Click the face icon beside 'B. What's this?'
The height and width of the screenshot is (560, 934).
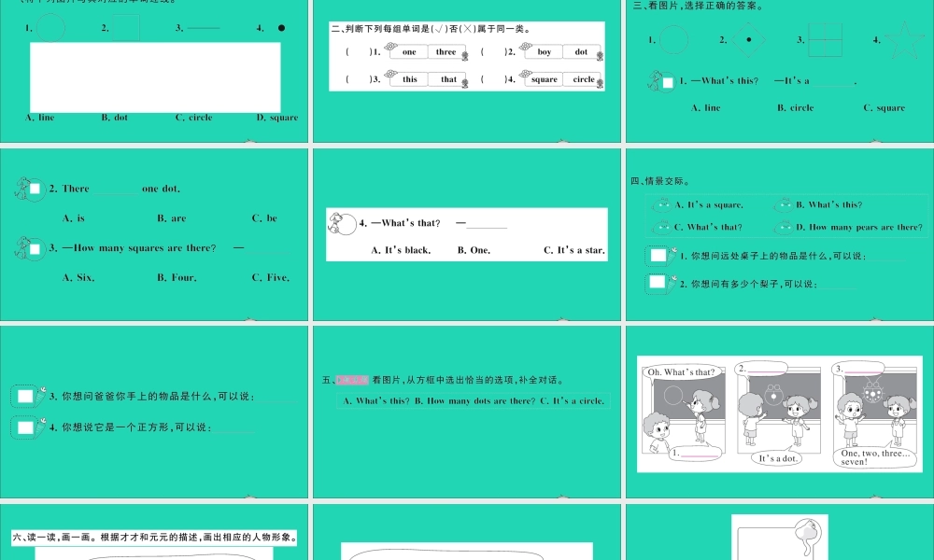783,205
